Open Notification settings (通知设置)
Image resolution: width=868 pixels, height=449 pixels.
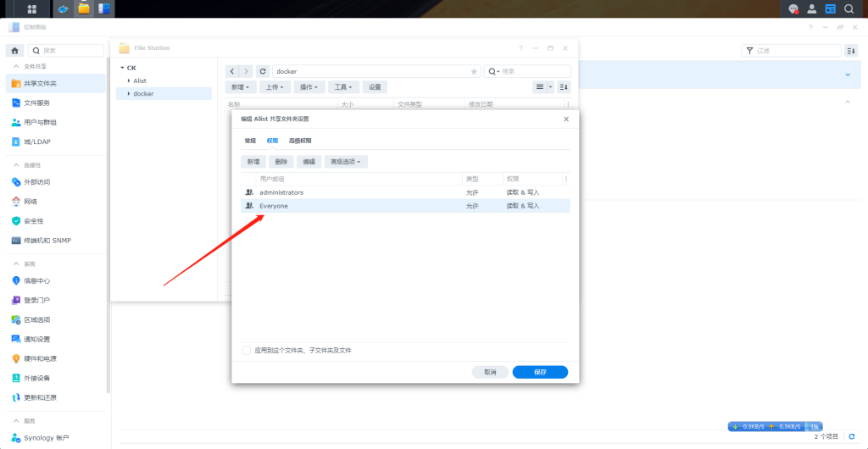pos(55,339)
